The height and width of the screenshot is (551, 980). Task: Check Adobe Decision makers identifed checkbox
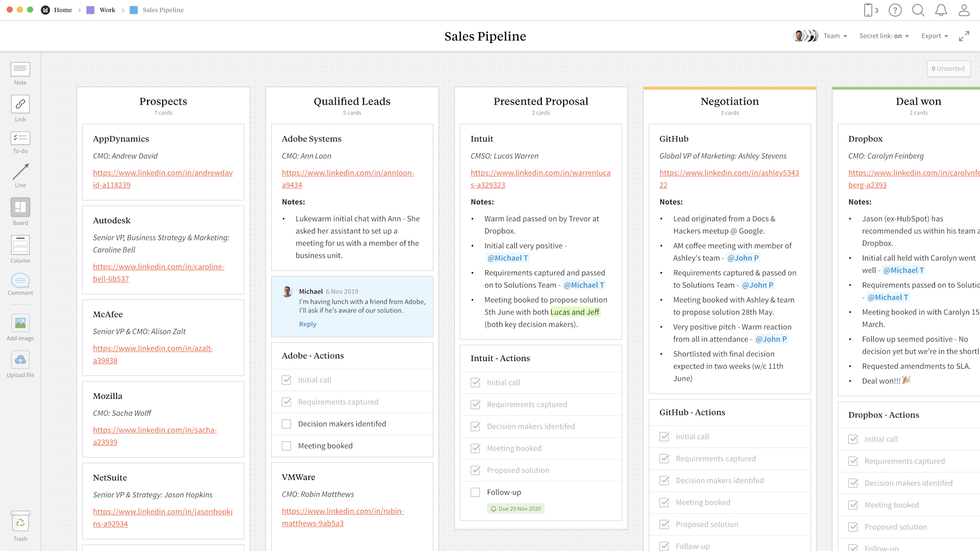(286, 424)
